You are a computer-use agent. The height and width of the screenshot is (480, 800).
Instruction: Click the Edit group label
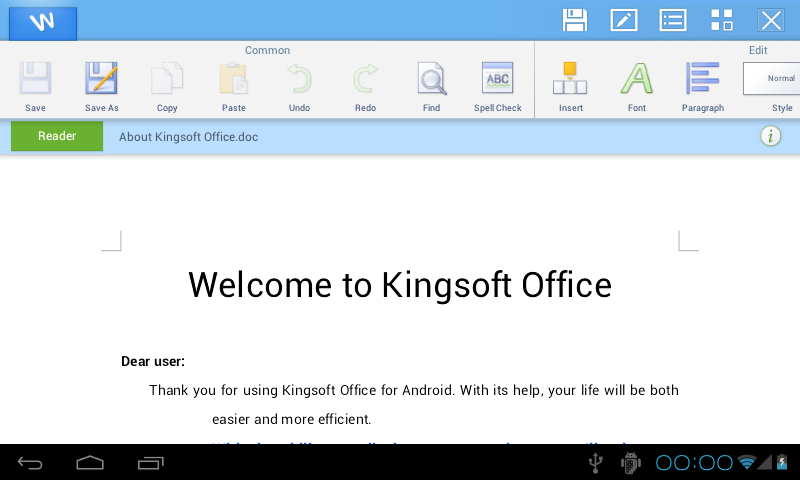758,50
